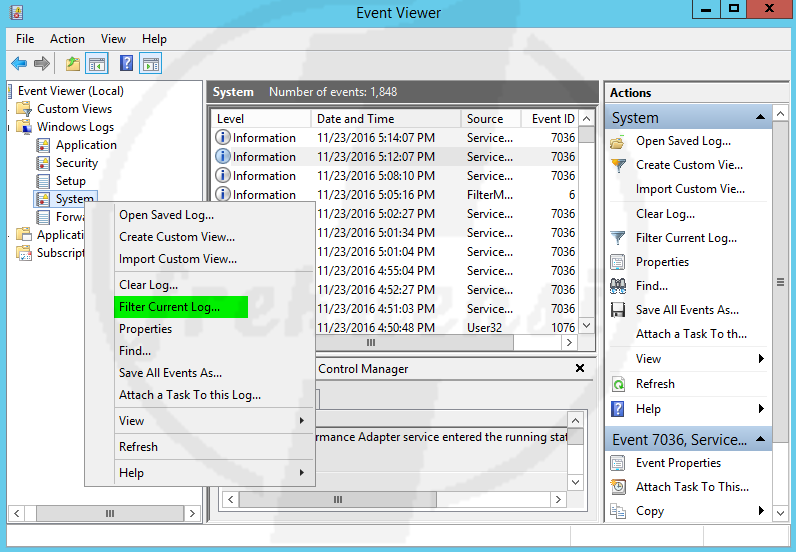Screen dimensions: 796x552
Task: Open the File menu
Action: pos(25,39)
